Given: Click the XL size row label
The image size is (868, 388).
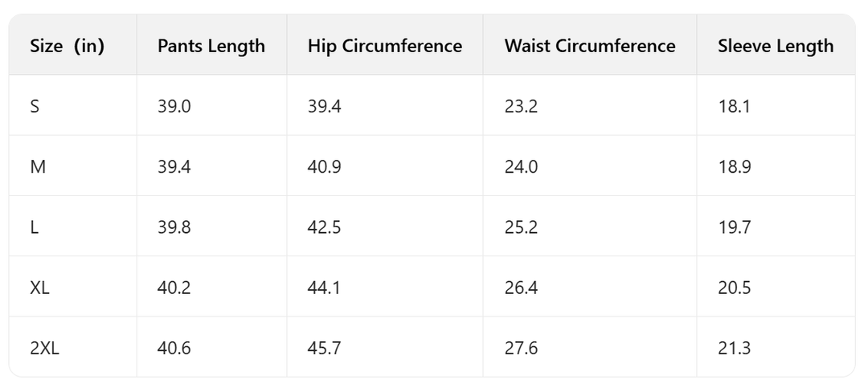Looking at the screenshot, I should point(39,288).
